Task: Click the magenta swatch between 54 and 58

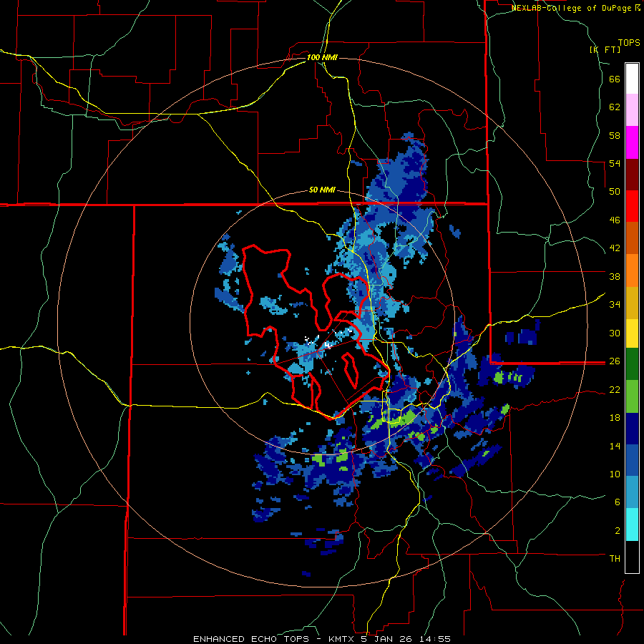Action: point(632,142)
